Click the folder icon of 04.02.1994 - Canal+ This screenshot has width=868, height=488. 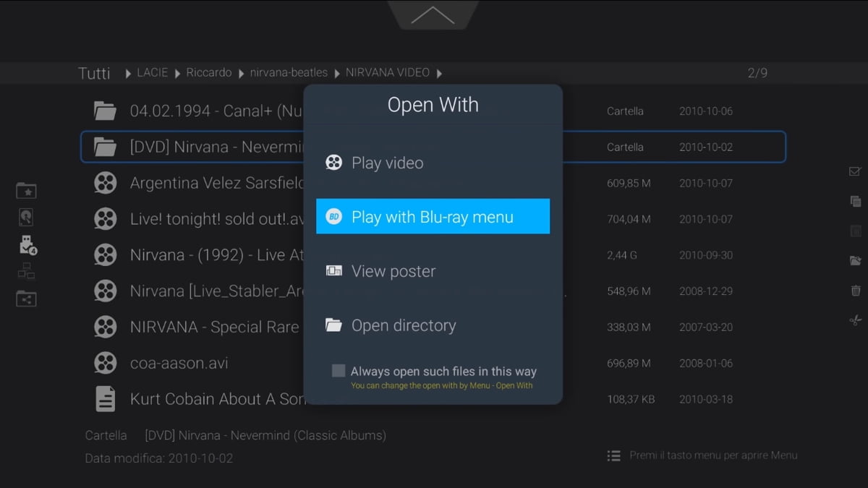pos(105,111)
